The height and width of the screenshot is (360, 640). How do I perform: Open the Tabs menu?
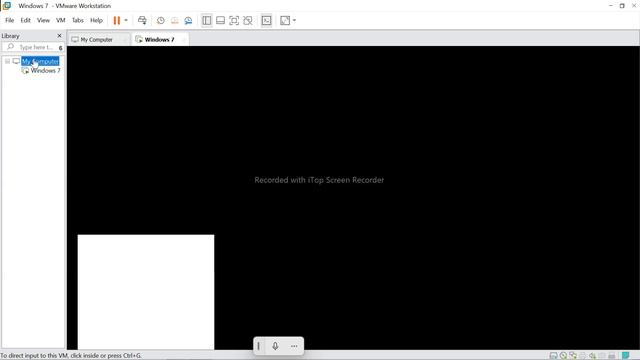pos(78,20)
